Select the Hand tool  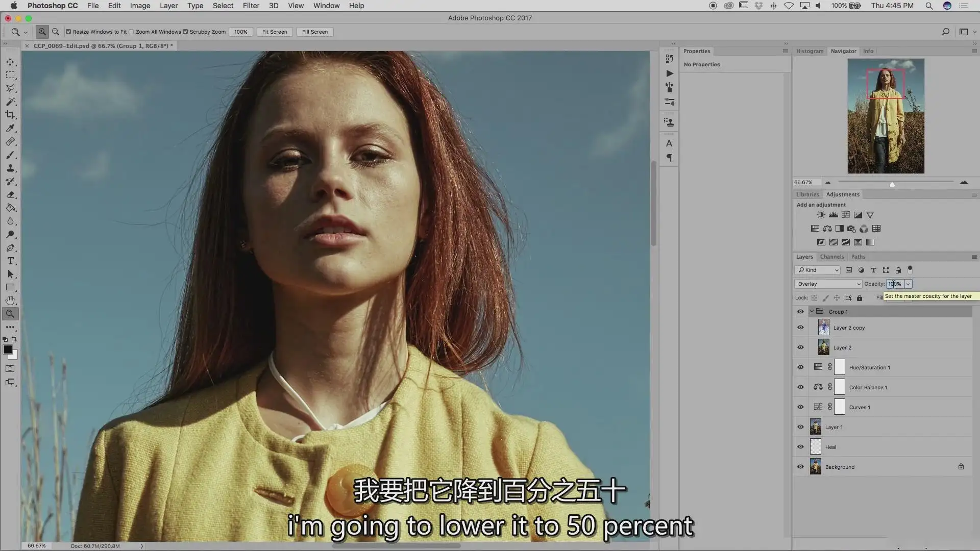[10, 300]
